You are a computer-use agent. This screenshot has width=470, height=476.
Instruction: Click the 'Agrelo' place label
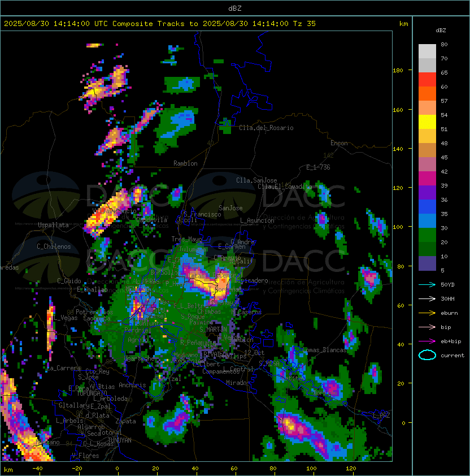[x=138, y=340]
